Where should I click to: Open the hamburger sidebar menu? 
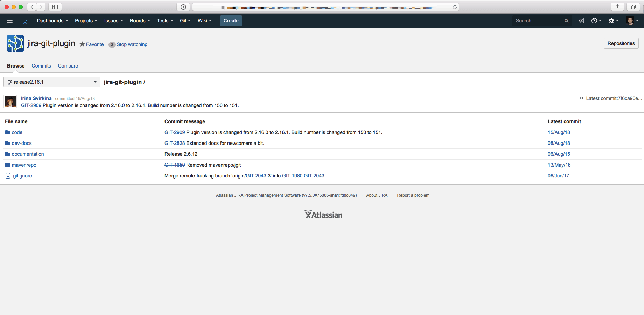click(10, 21)
